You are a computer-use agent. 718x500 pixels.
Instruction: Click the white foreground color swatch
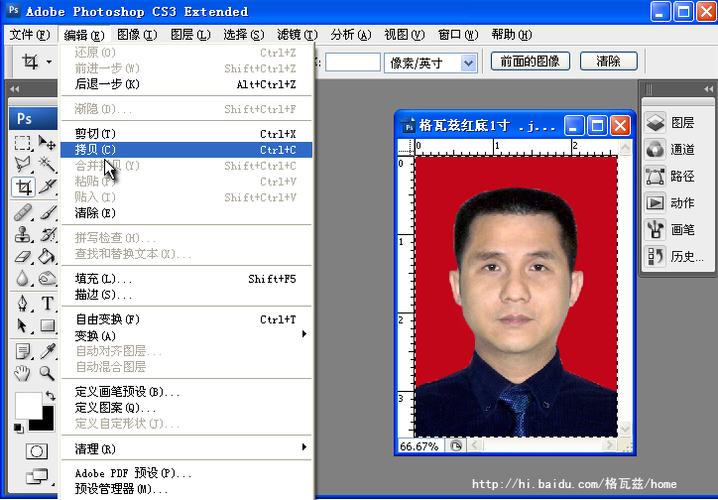pyautogui.click(x=28, y=405)
